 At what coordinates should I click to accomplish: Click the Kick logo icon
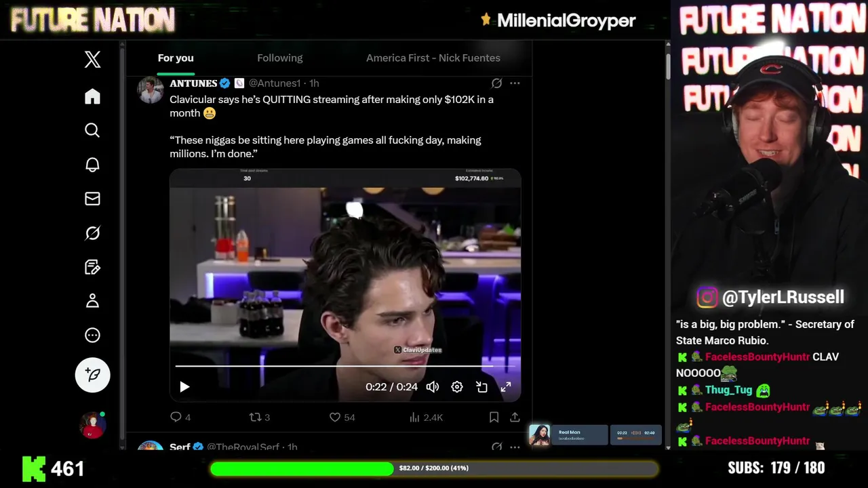tap(34, 468)
